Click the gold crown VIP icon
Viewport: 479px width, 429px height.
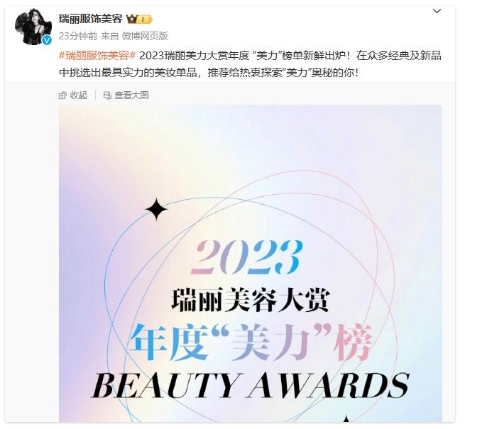(132, 19)
